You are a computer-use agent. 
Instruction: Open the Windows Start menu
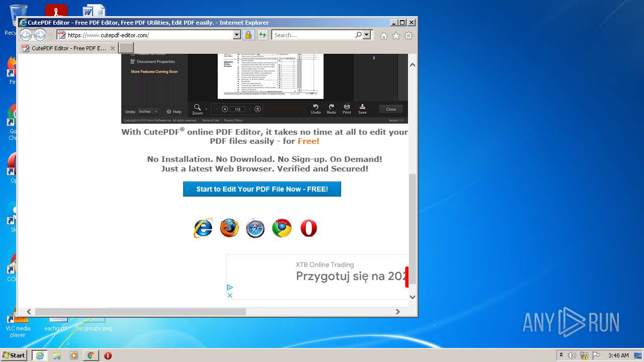[14, 355]
